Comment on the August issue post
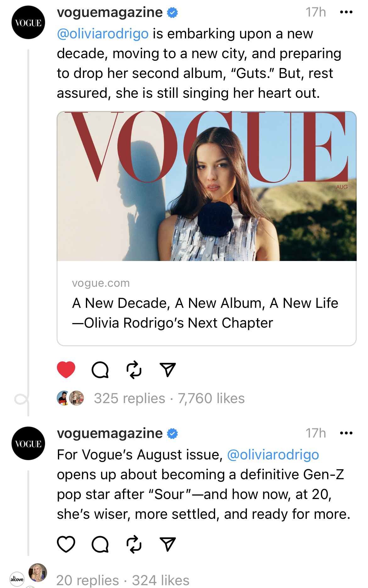 coord(100,544)
